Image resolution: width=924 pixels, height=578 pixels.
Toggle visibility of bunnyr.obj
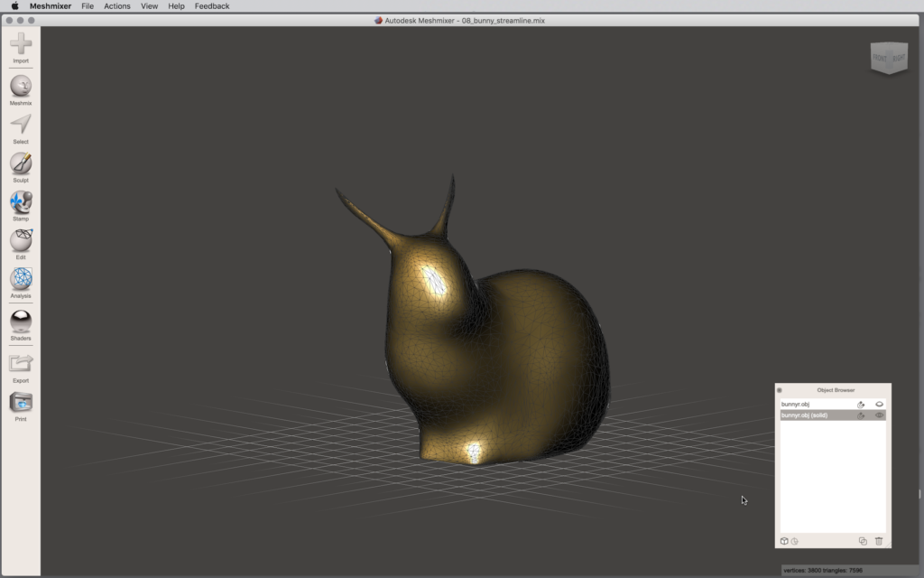pos(879,404)
